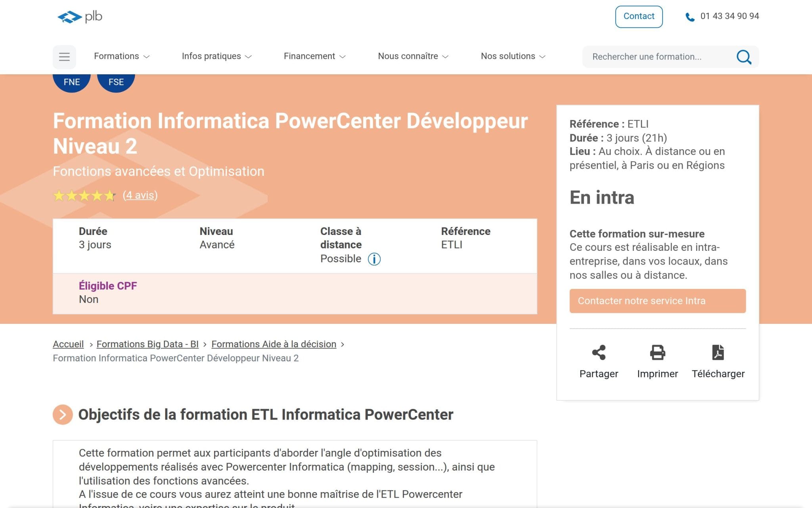The width and height of the screenshot is (812, 508).
Task: Call phone number 01 43 34 90 94
Action: point(730,16)
